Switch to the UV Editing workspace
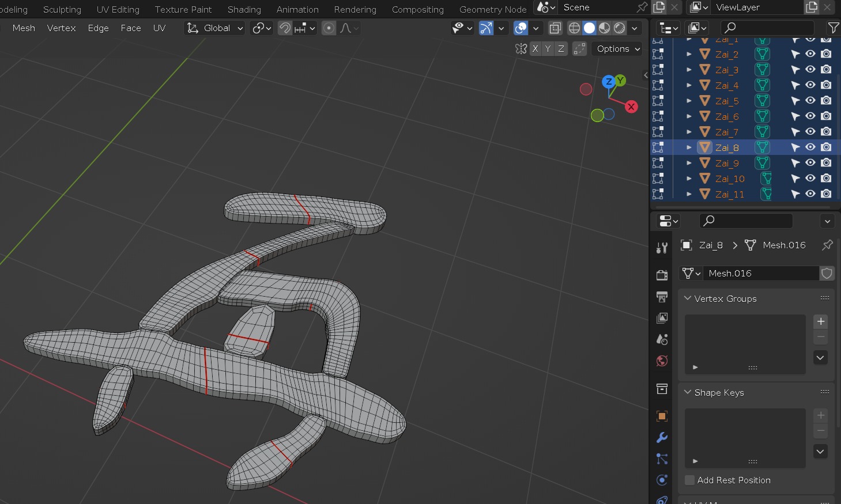The height and width of the screenshot is (504, 841). pyautogui.click(x=118, y=9)
